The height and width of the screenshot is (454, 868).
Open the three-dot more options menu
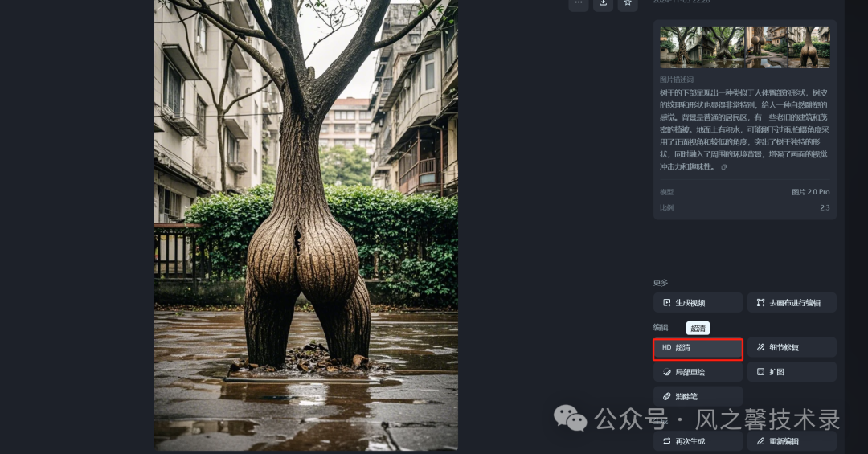click(579, 5)
